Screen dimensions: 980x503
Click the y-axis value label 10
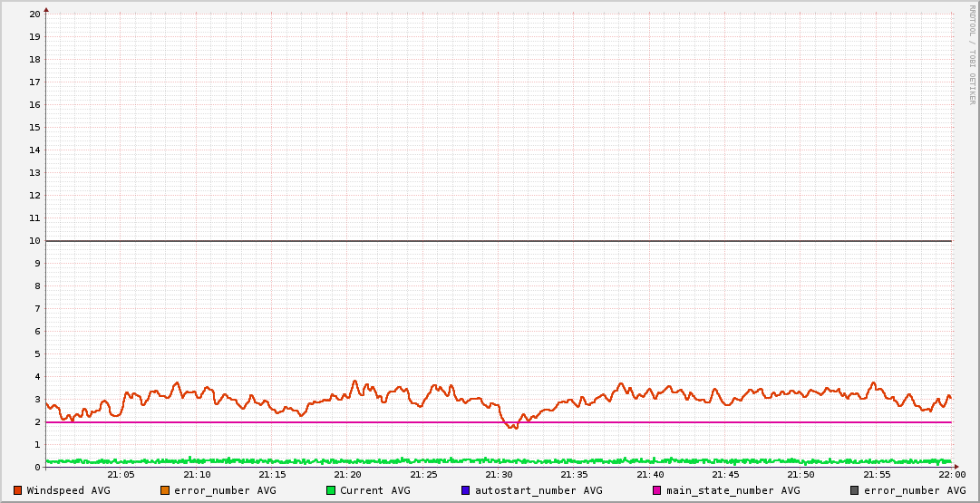click(34, 241)
